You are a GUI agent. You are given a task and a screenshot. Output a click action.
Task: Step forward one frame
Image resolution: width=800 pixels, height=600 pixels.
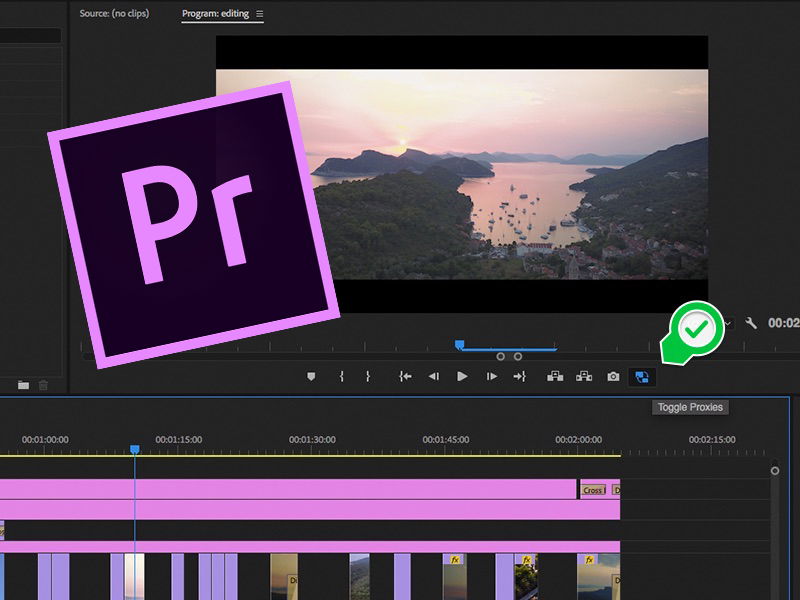coord(491,377)
